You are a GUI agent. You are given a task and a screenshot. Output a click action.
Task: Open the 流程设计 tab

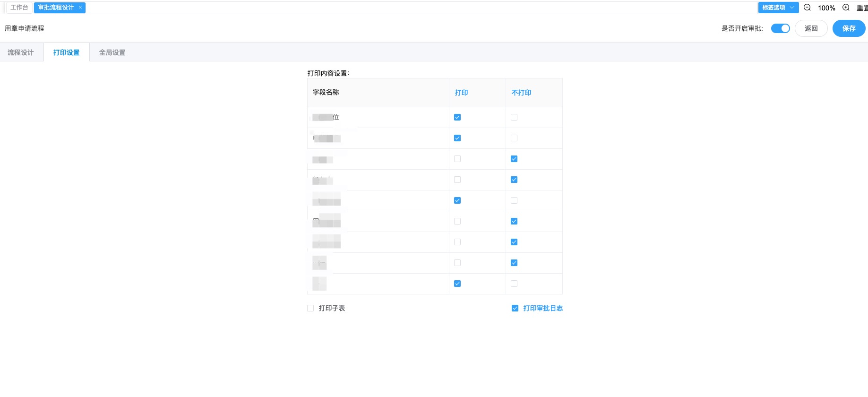pyautogui.click(x=21, y=52)
